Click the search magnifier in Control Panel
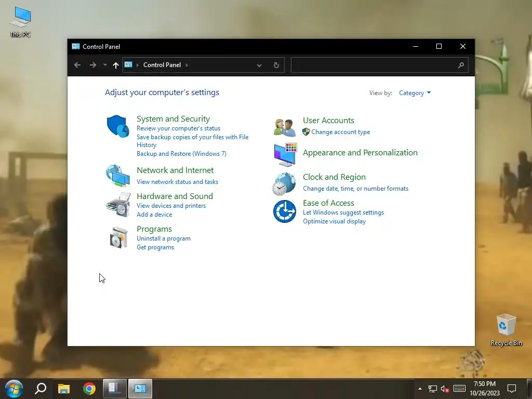Viewport: 532px width, 399px height. pyautogui.click(x=461, y=65)
